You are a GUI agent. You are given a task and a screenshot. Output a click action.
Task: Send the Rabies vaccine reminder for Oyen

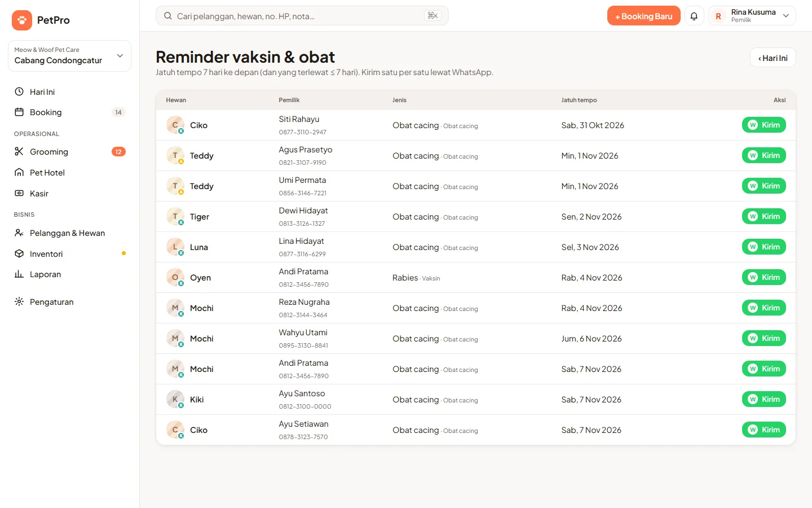(764, 278)
